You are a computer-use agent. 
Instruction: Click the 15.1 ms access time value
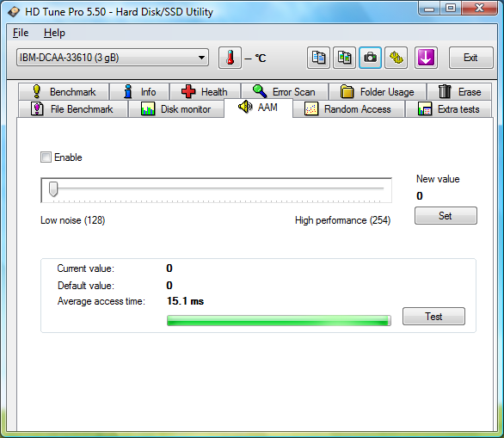[185, 301]
